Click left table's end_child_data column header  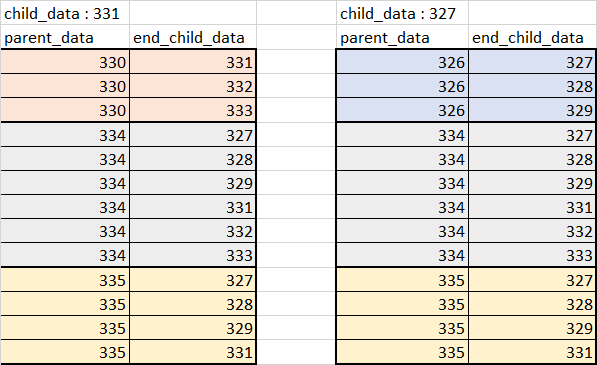point(193,37)
